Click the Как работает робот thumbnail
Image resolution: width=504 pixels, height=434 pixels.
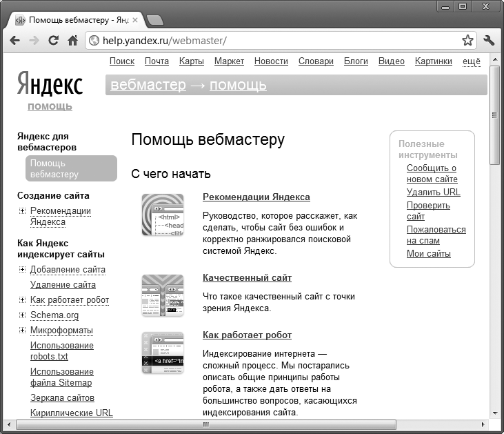pyautogui.click(x=163, y=353)
